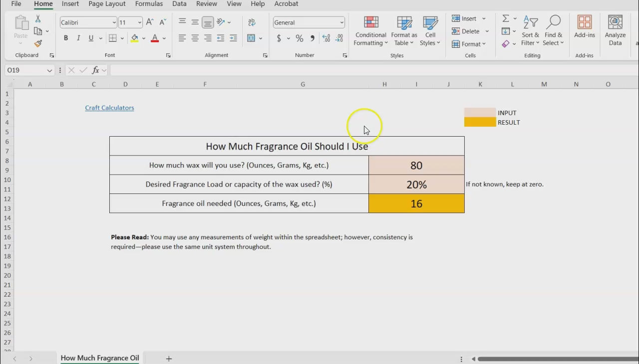Click the Insert Function fx icon

click(95, 70)
